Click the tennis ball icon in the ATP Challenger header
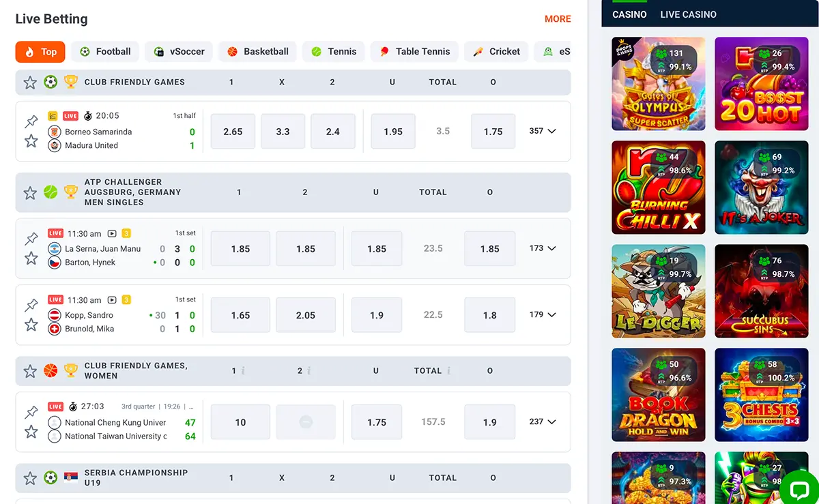819x504 pixels. [51, 192]
